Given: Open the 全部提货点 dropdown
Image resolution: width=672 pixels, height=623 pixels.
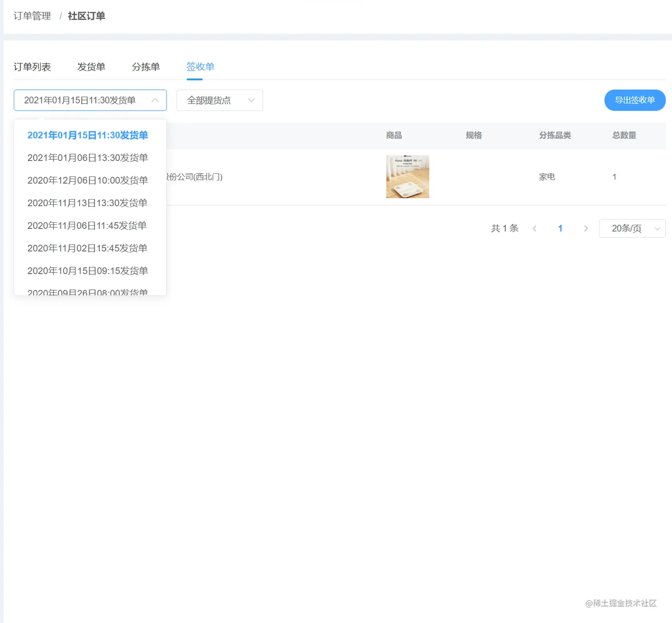Looking at the screenshot, I should (220, 100).
